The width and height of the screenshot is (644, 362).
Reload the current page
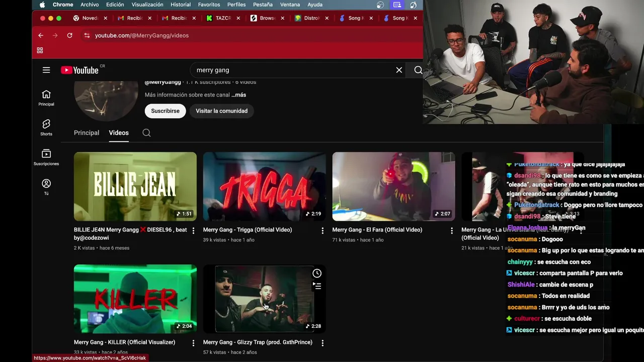pos(69,35)
